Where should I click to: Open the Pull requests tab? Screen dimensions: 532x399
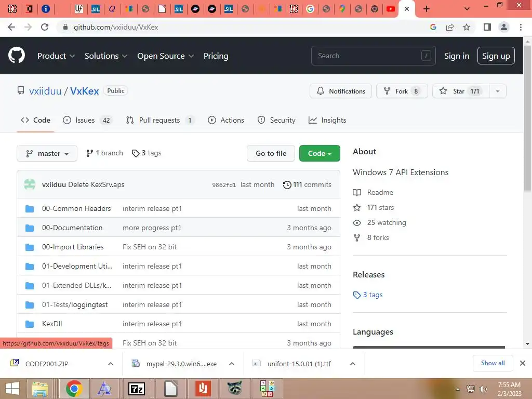click(x=160, y=120)
